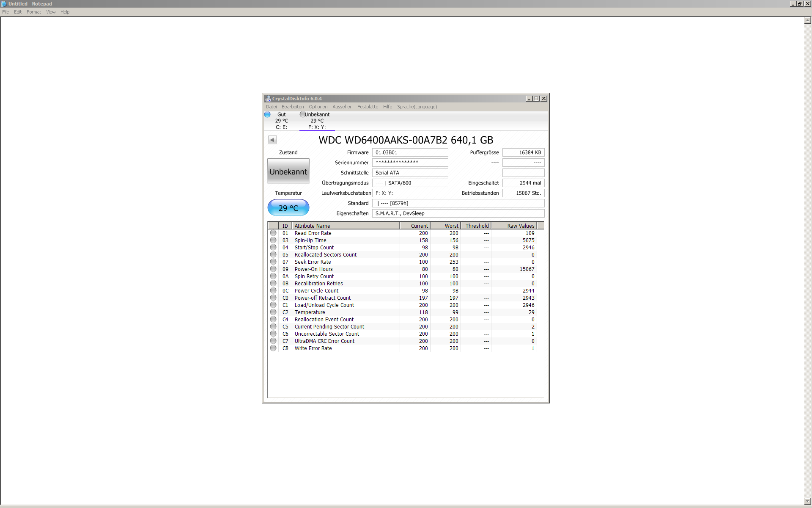Click the blue 29 °C temperature button
812x508 pixels.
[288, 208]
